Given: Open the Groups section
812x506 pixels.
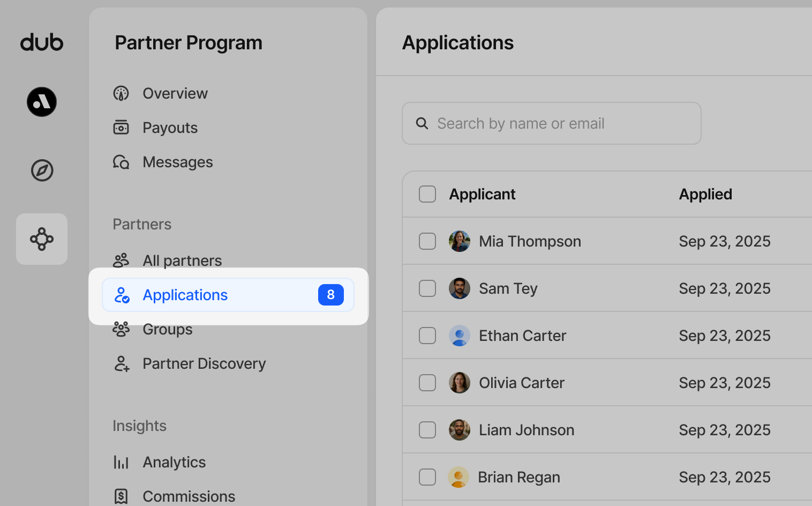Looking at the screenshot, I should [x=167, y=329].
